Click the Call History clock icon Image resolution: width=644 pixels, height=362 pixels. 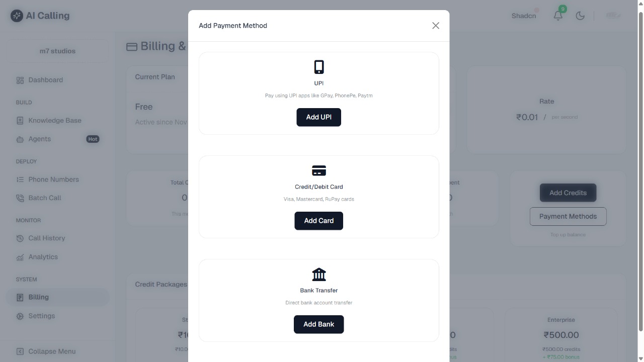click(x=20, y=238)
